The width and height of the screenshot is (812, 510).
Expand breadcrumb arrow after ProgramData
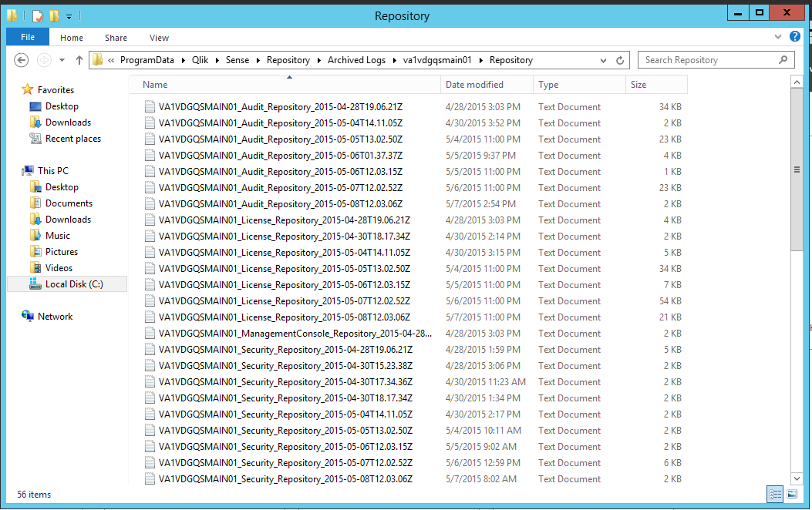[184, 61]
